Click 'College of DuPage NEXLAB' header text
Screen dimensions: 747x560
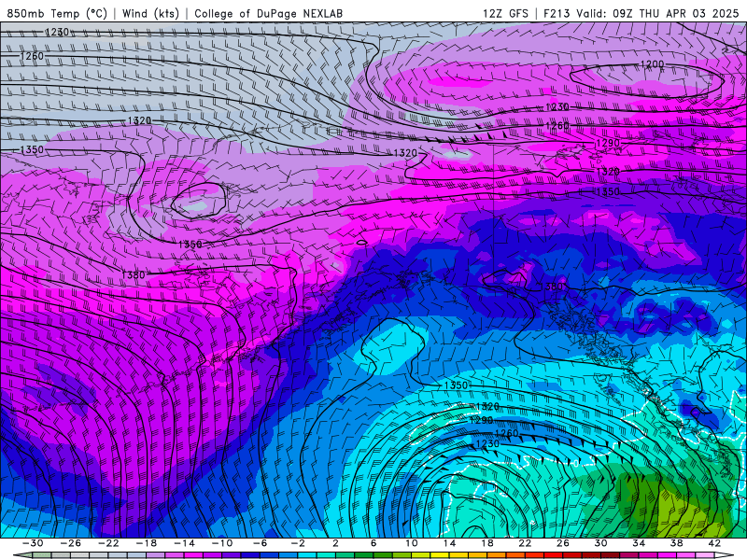click(x=268, y=13)
